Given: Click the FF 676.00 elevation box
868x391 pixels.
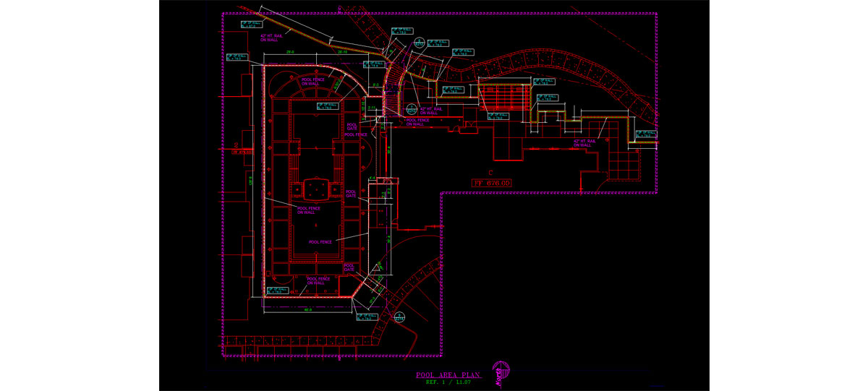Looking at the screenshot, I should click(493, 184).
